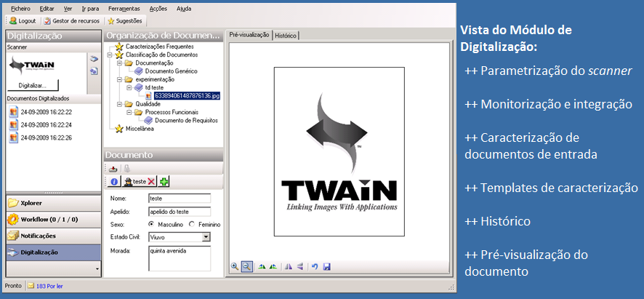Click the star icon of Caracterizações Frequentes
The height and width of the screenshot is (299, 644).
point(119,47)
